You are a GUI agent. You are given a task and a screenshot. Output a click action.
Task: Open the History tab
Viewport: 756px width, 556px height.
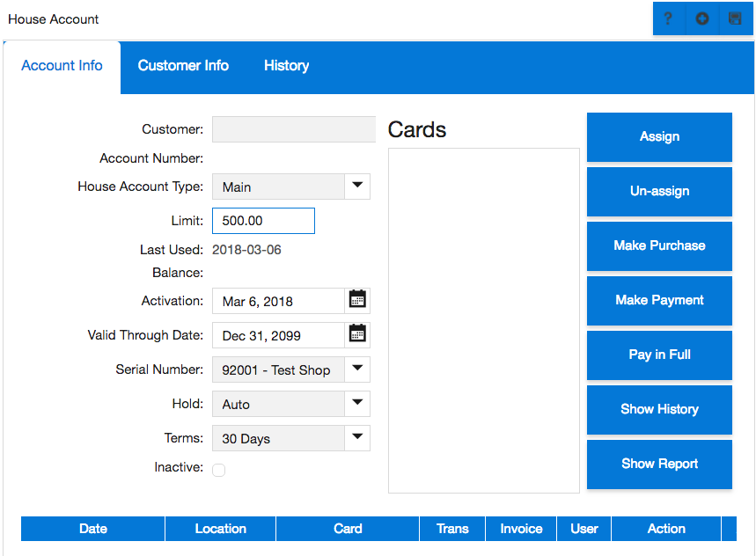tap(286, 66)
